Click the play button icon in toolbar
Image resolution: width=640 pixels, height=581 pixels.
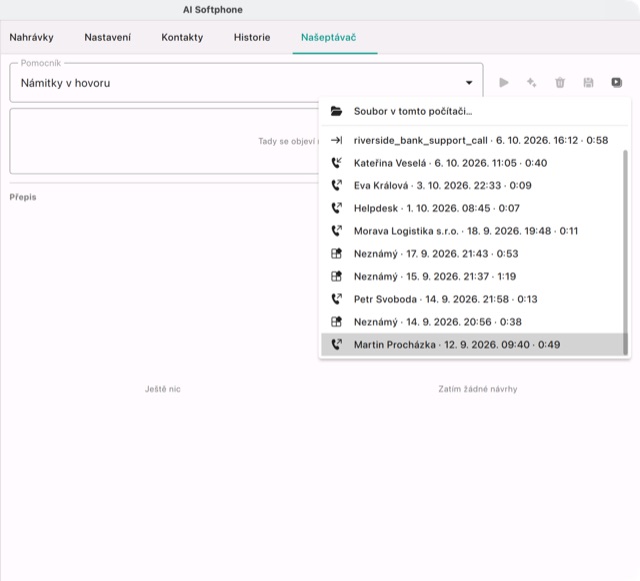[x=504, y=83]
